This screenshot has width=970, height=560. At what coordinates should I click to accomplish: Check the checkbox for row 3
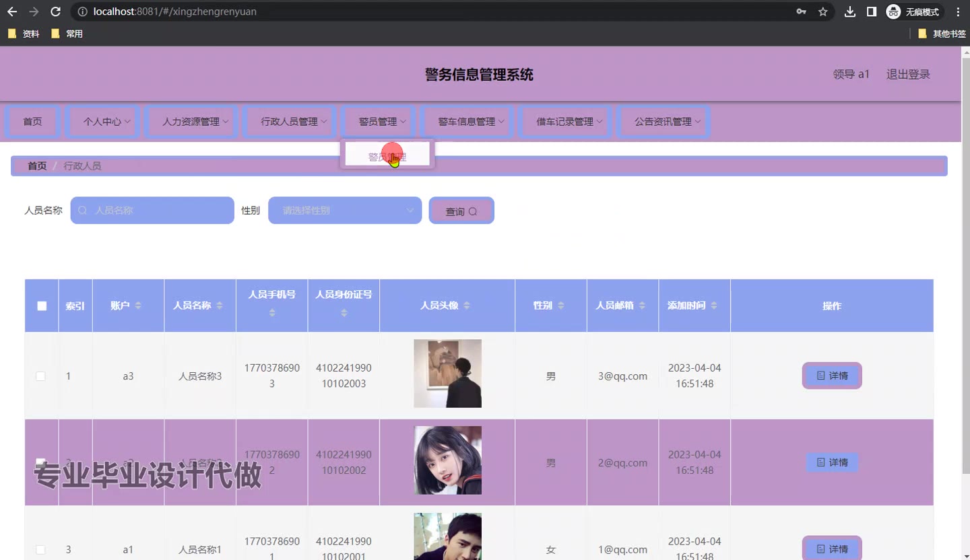[x=40, y=549]
